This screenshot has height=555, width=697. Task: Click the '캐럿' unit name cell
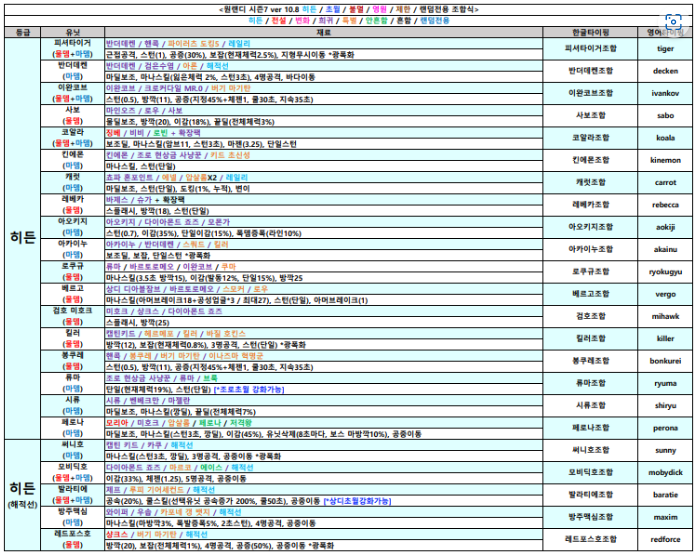(72, 183)
